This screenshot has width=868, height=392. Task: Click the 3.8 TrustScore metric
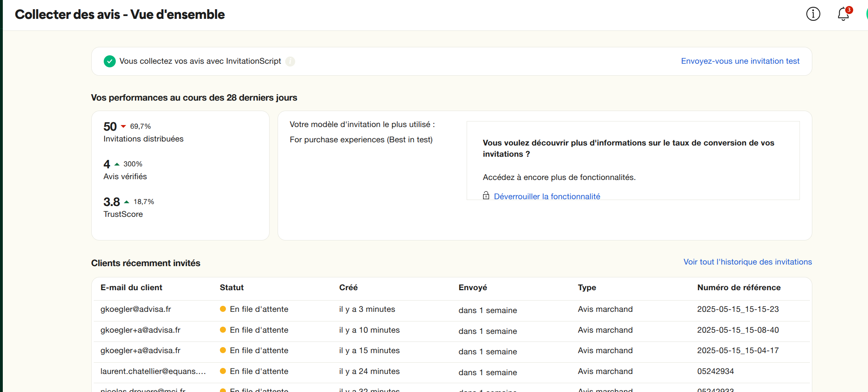[x=112, y=202]
